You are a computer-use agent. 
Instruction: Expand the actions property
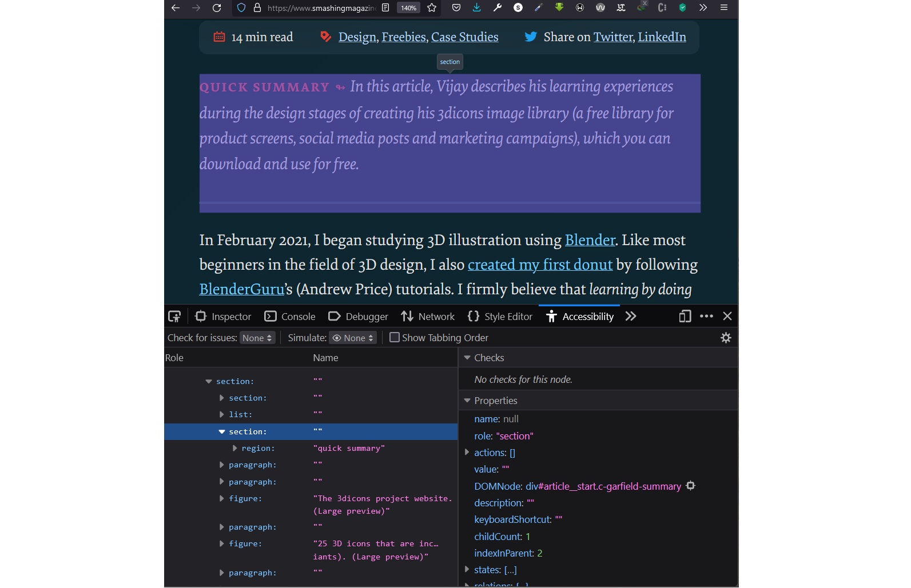[467, 452]
